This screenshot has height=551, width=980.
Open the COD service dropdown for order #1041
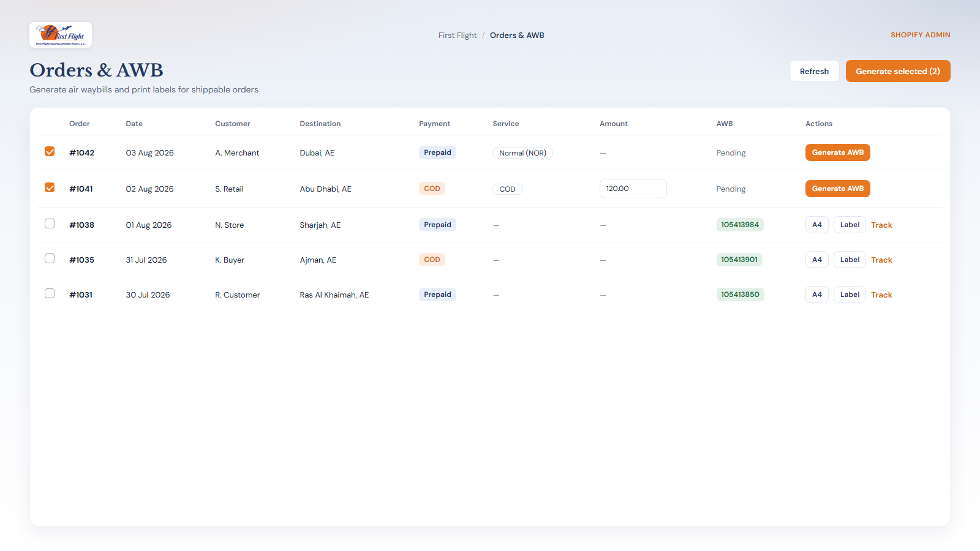point(507,189)
